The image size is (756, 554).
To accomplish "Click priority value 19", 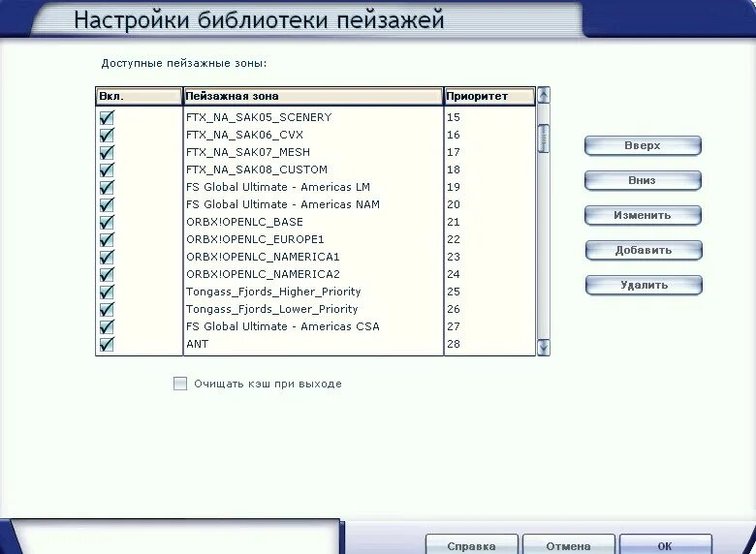I will [x=454, y=187].
